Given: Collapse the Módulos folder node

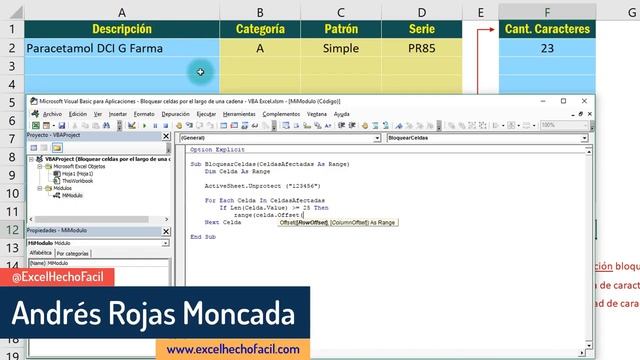Looking at the screenshot, I should tap(40, 188).
